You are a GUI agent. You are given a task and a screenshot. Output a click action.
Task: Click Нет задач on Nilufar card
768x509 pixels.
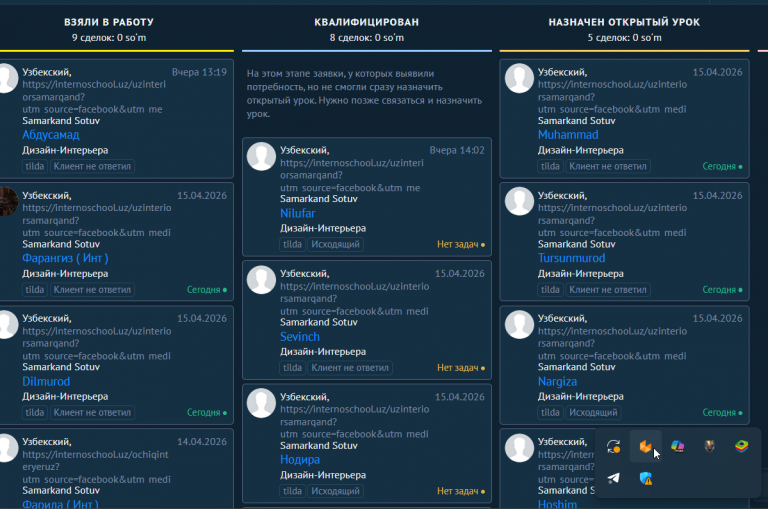tap(460, 244)
